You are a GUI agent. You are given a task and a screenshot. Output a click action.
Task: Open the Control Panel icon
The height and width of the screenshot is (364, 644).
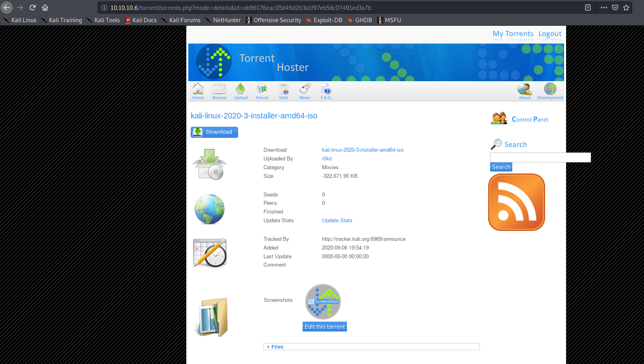click(x=499, y=118)
